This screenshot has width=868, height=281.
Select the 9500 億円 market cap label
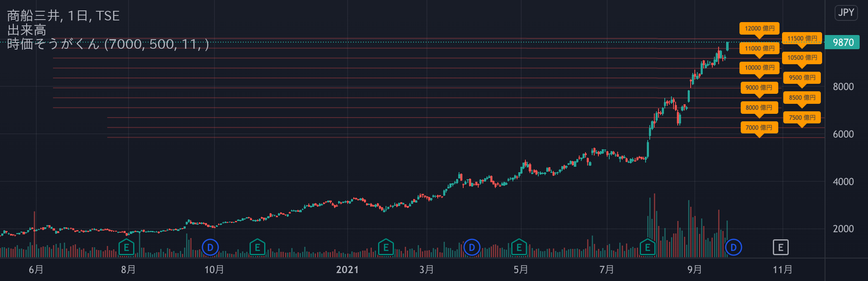point(802,78)
